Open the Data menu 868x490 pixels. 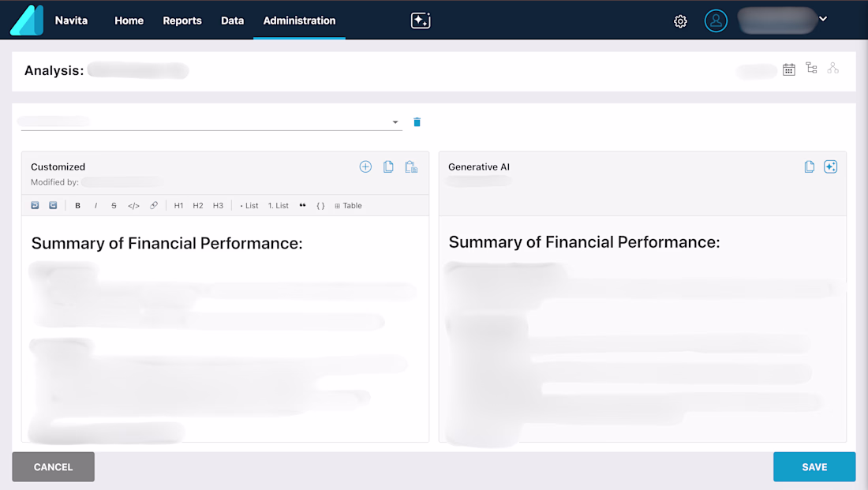tap(233, 21)
